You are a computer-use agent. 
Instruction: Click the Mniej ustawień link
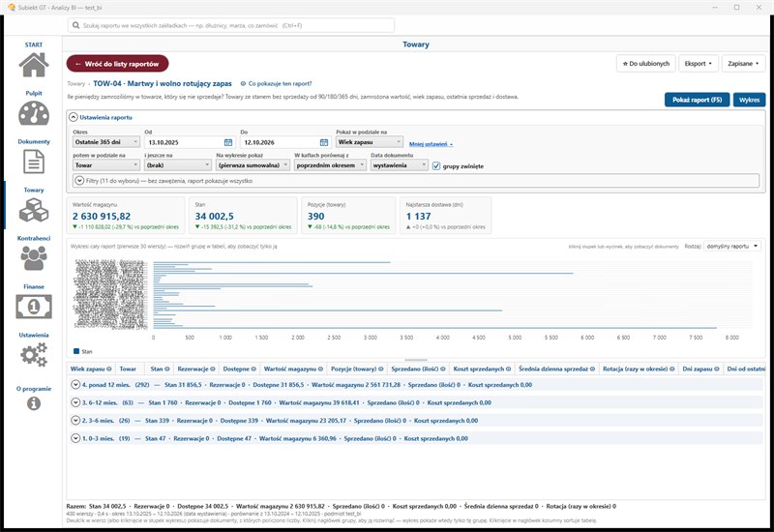tap(431, 144)
